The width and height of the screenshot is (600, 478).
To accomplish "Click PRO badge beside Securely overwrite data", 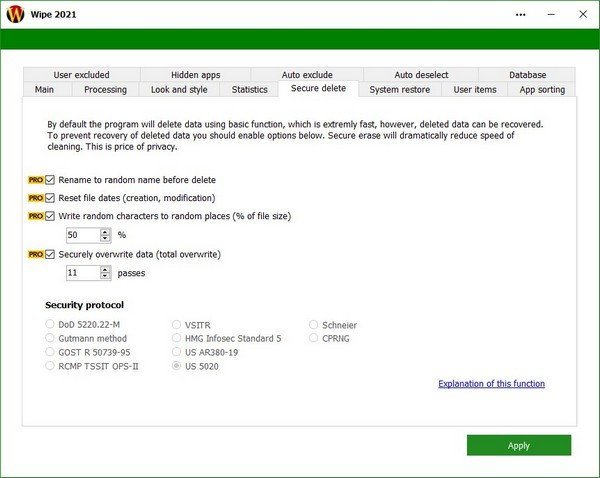I will [36, 254].
